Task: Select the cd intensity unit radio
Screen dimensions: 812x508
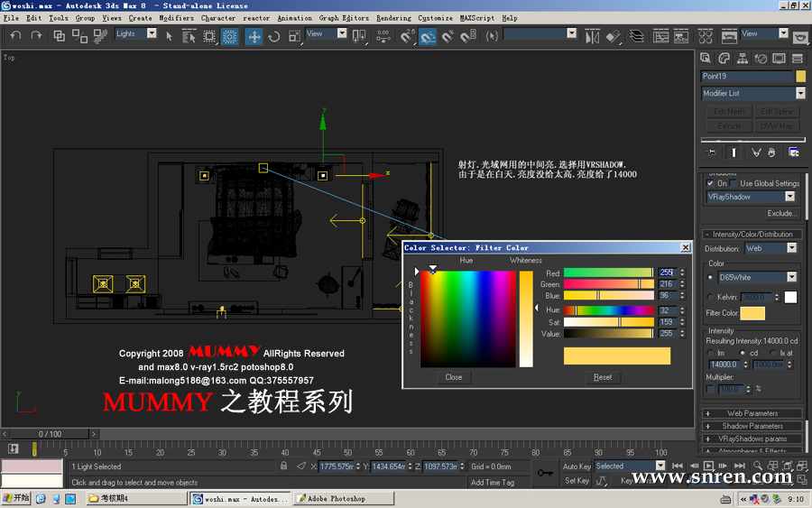Action: click(743, 353)
